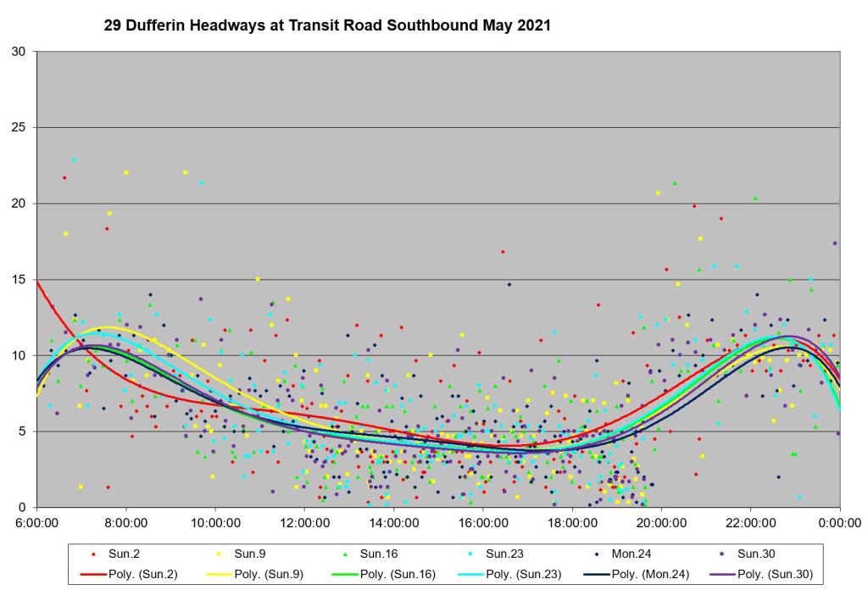868x590 pixels.
Task: Click the Poly. (Mon.24) legend label
Action: point(651,574)
